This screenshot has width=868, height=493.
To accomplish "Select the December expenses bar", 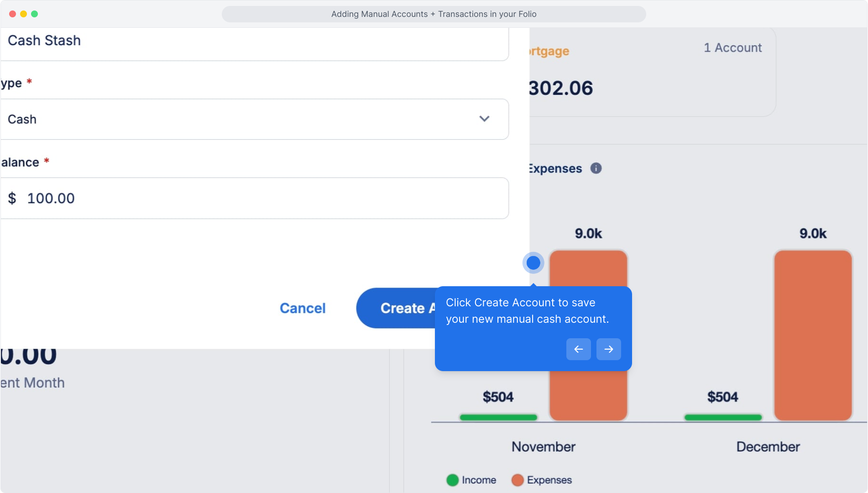I will pyautogui.click(x=813, y=335).
